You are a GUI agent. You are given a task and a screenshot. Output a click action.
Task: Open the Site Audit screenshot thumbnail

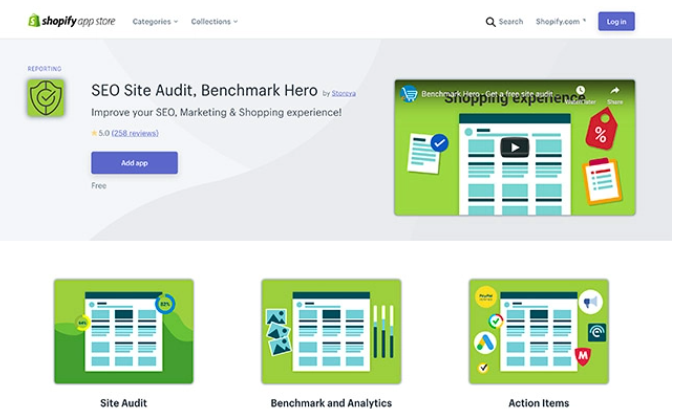[x=124, y=331]
